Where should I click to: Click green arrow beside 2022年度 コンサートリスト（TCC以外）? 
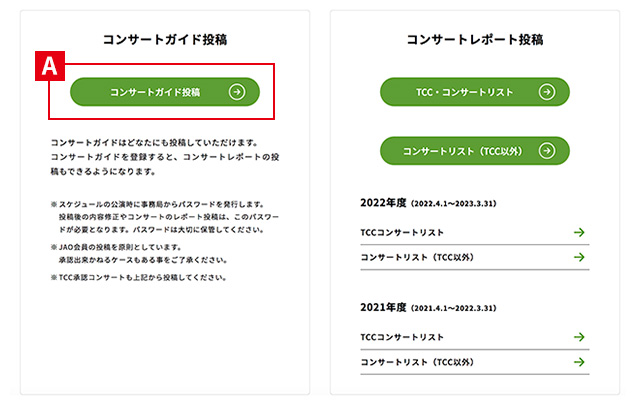(x=578, y=257)
